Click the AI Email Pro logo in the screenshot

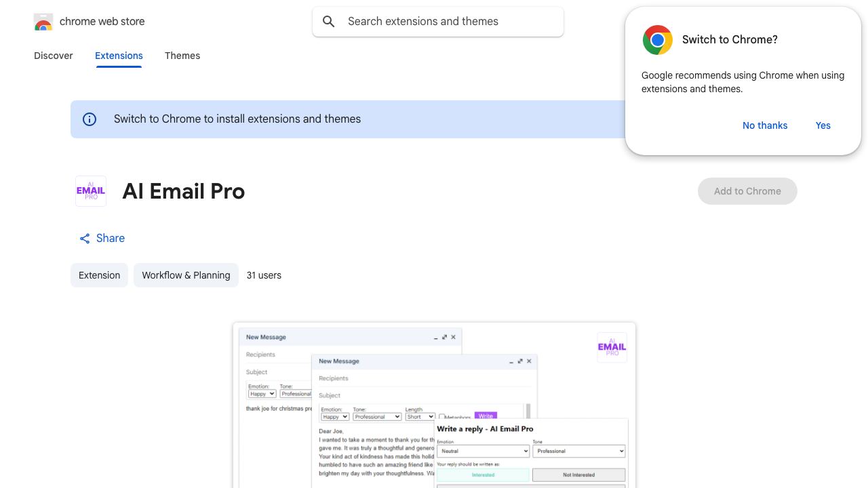(x=612, y=347)
